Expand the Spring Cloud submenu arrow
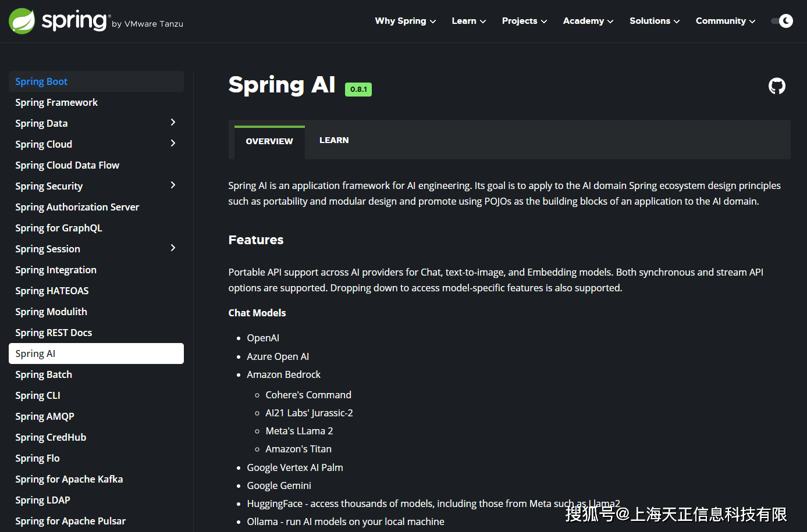Image resolution: width=807 pixels, height=532 pixels. tap(173, 144)
